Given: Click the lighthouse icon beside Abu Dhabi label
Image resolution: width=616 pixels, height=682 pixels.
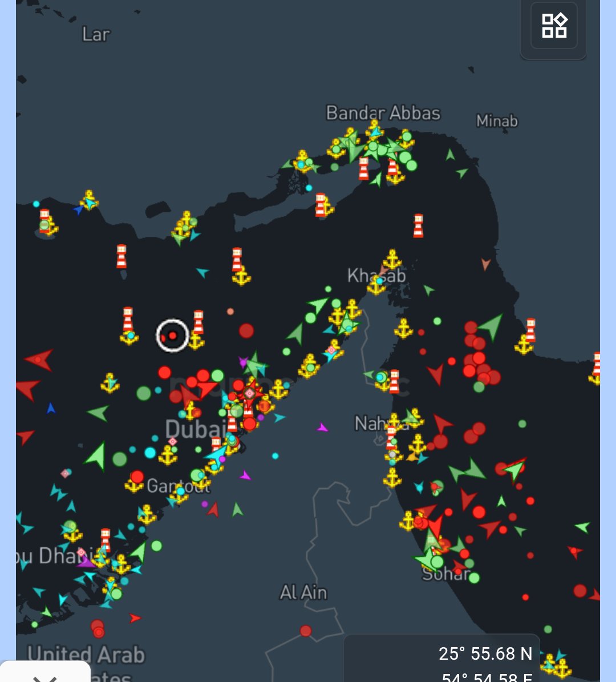Looking at the screenshot, I should (x=105, y=540).
